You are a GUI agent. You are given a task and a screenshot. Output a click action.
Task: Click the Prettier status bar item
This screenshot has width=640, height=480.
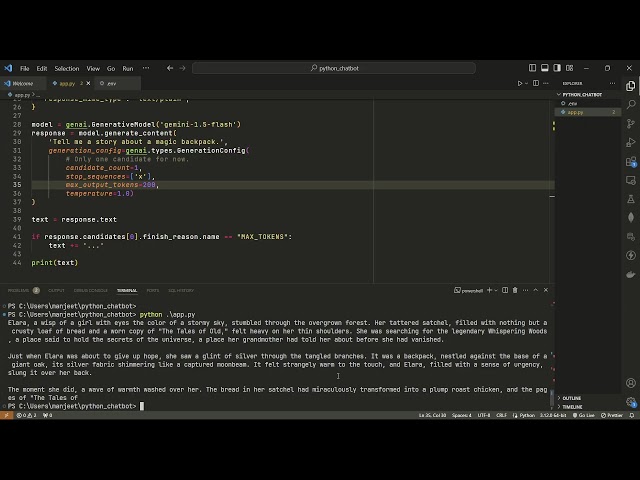[612, 415]
